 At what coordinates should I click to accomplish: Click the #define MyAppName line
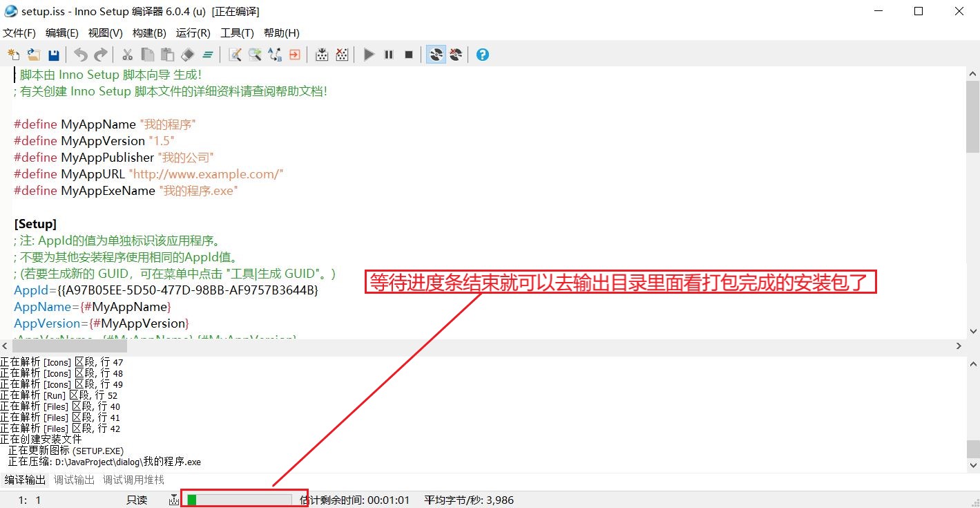[x=106, y=124]
